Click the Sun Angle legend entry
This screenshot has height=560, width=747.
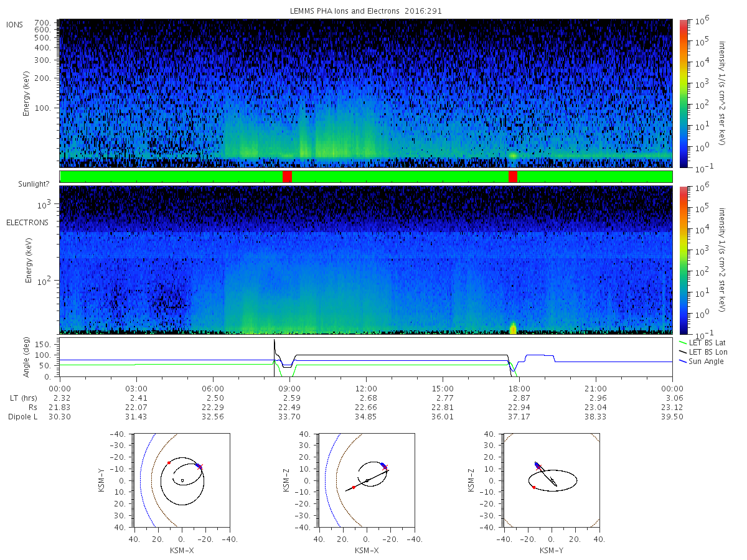click(701, 362)
